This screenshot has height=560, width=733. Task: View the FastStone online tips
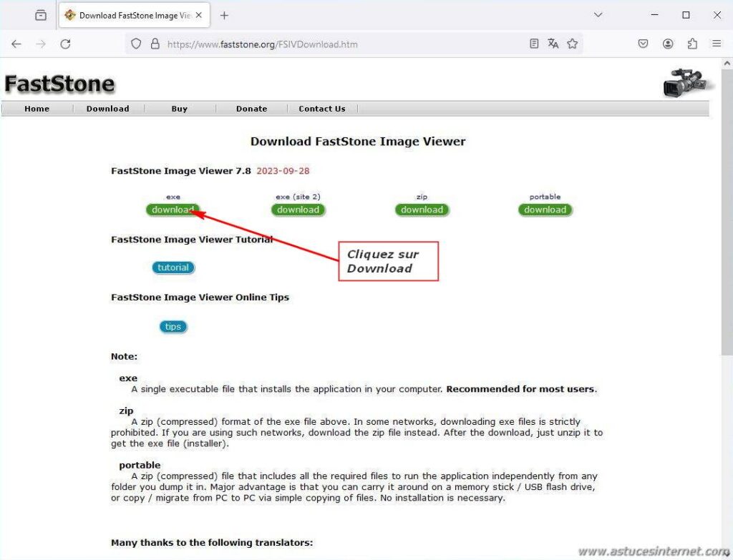[x=173, y=326]
